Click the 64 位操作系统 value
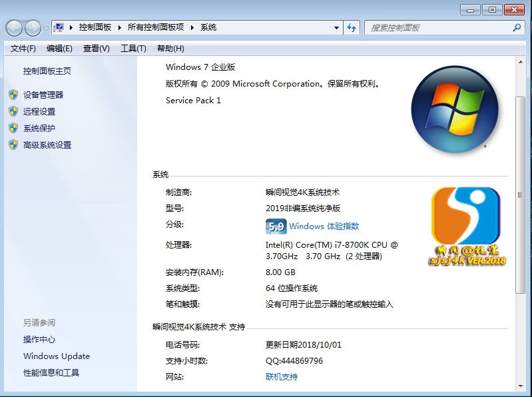This screenshot has width=532, height=397. (x=292, y=288)
